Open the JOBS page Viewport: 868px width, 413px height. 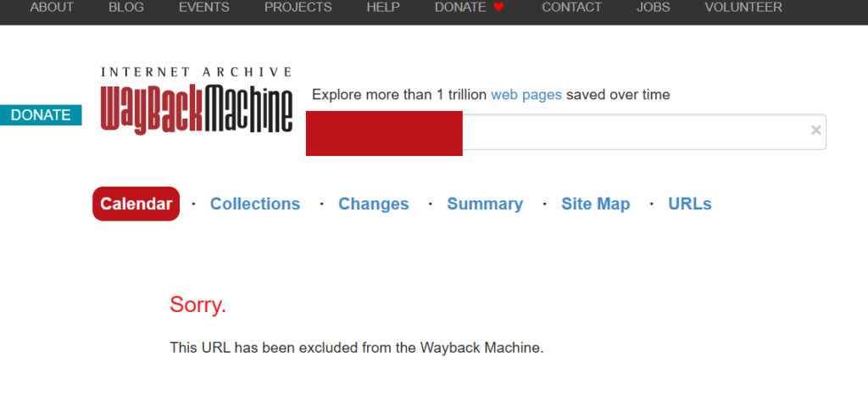pyautogui.click(x=654, y=7)
